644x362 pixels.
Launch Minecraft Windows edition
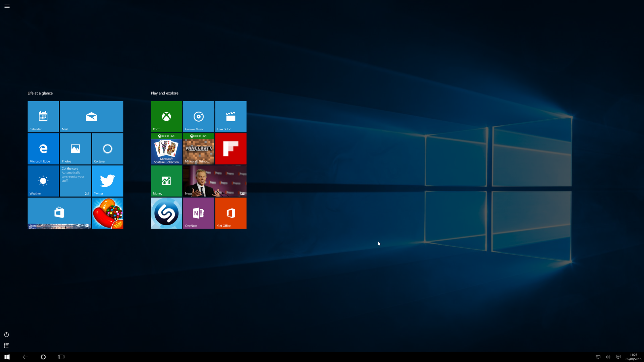point(199,148)
